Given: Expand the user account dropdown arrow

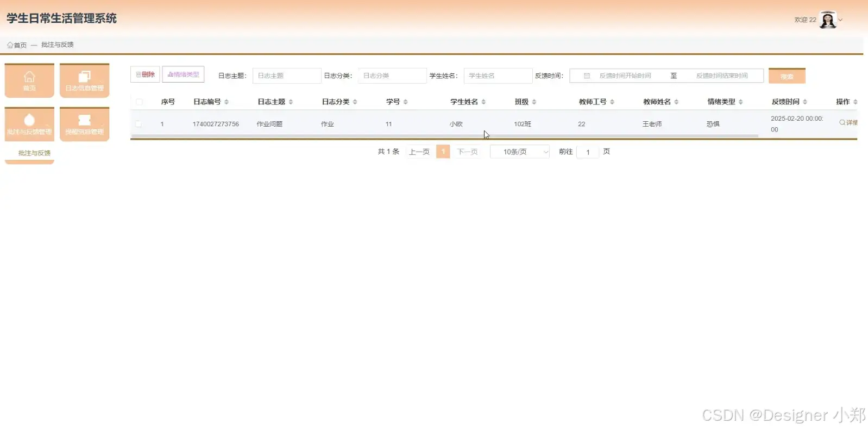Looking at the screenshot, I should pos(840,20).
